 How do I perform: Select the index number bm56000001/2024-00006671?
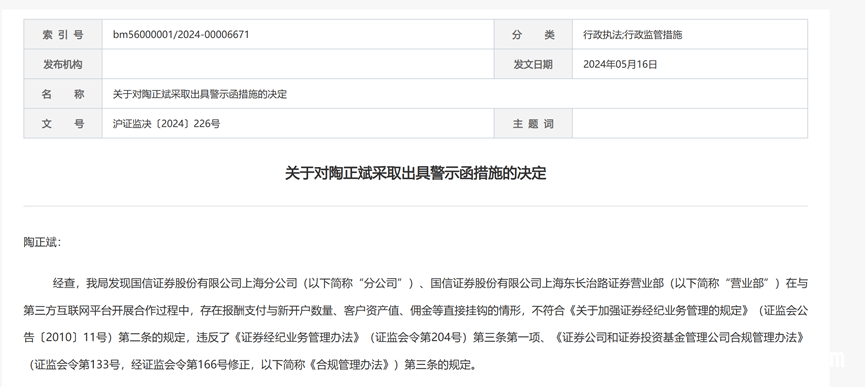click(181, 34)
